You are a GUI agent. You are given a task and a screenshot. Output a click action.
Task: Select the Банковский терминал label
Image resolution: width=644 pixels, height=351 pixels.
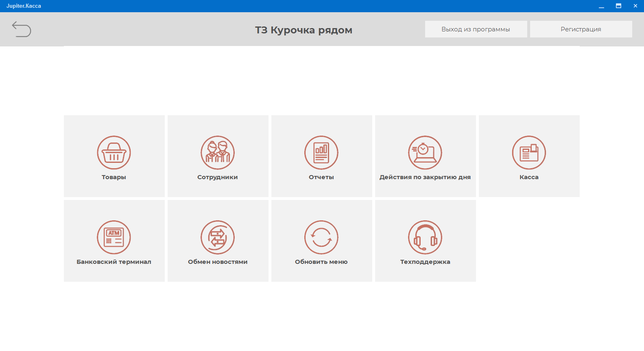click(114, 262)
